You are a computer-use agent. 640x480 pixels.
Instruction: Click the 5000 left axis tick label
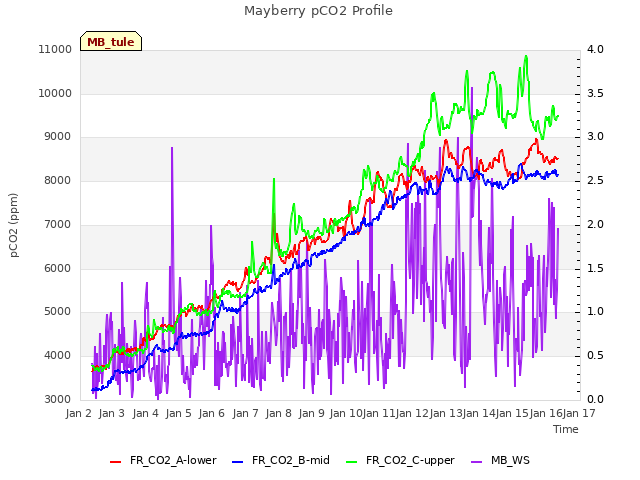pyautogui.click(x=58, y=312)
